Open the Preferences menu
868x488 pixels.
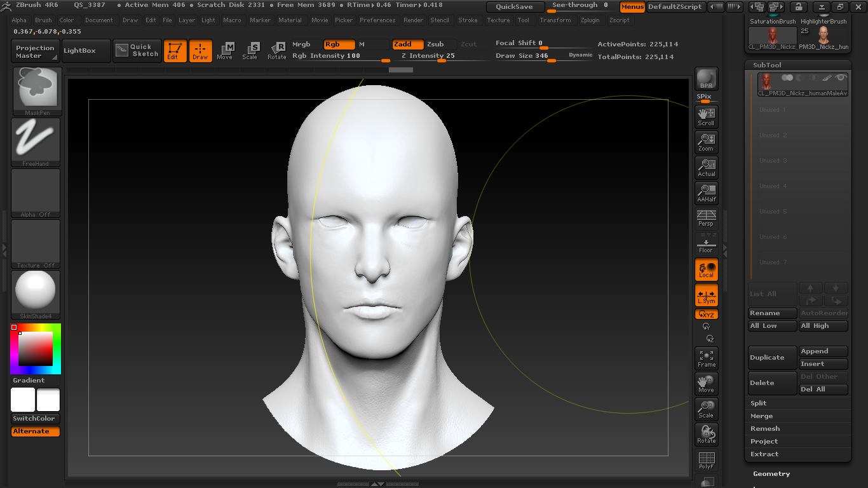coord(377,20)
